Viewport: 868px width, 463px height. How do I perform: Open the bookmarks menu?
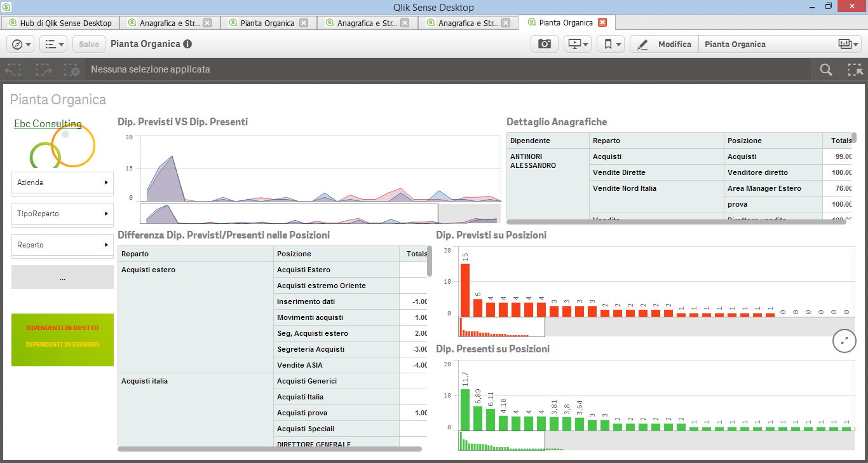611,44
